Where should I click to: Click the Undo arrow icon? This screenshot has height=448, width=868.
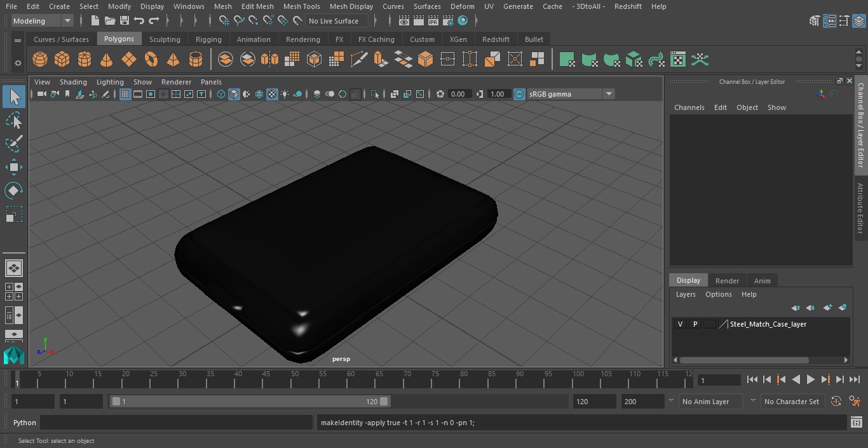139,20
